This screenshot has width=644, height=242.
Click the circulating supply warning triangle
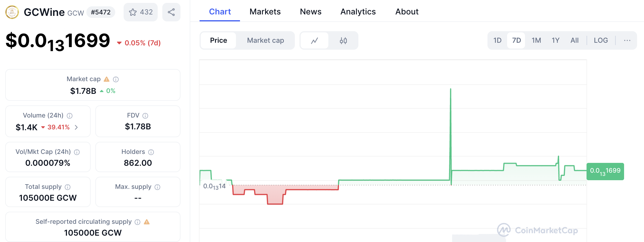[147, 222]
